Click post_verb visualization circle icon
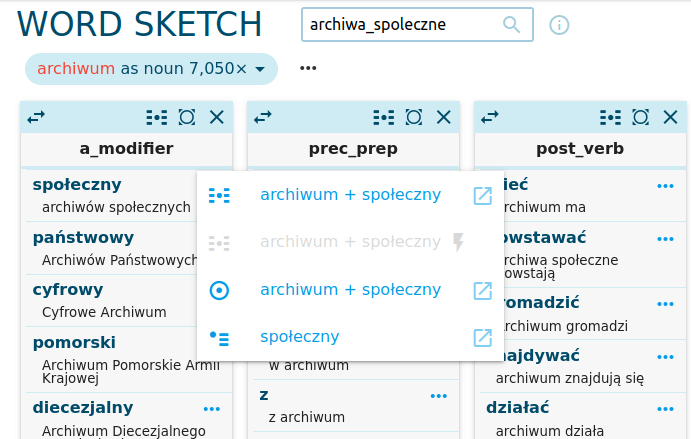This screenshot has width=691, height=439. point(640,117)
